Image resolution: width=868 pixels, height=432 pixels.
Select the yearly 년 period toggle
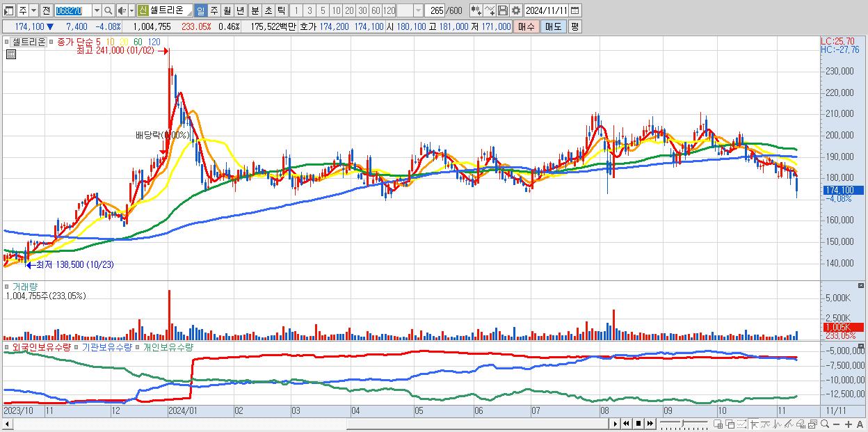pos(240,10)
